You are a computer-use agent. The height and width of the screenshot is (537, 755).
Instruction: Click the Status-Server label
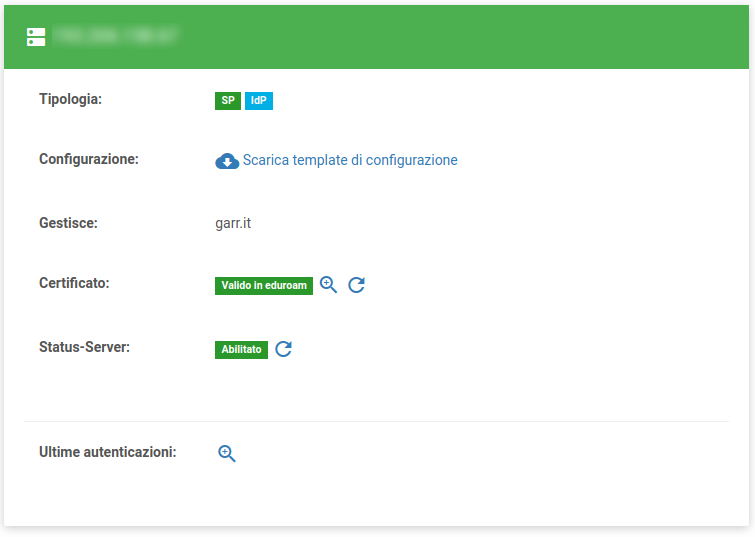pyautogui.click(x=85, y=347)
